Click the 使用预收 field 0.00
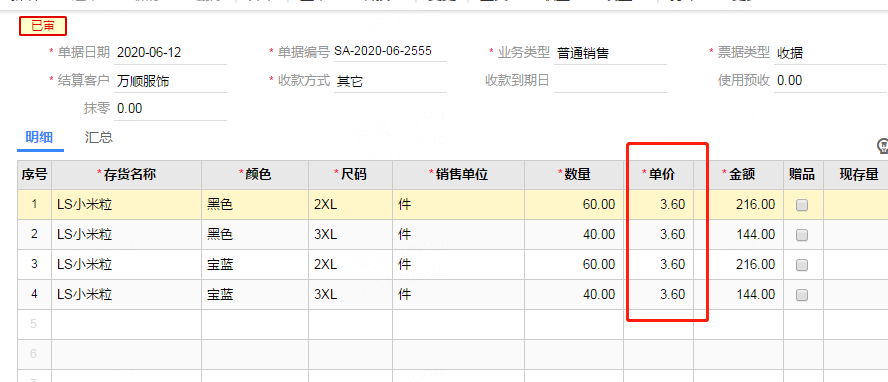 pos(830,81)
